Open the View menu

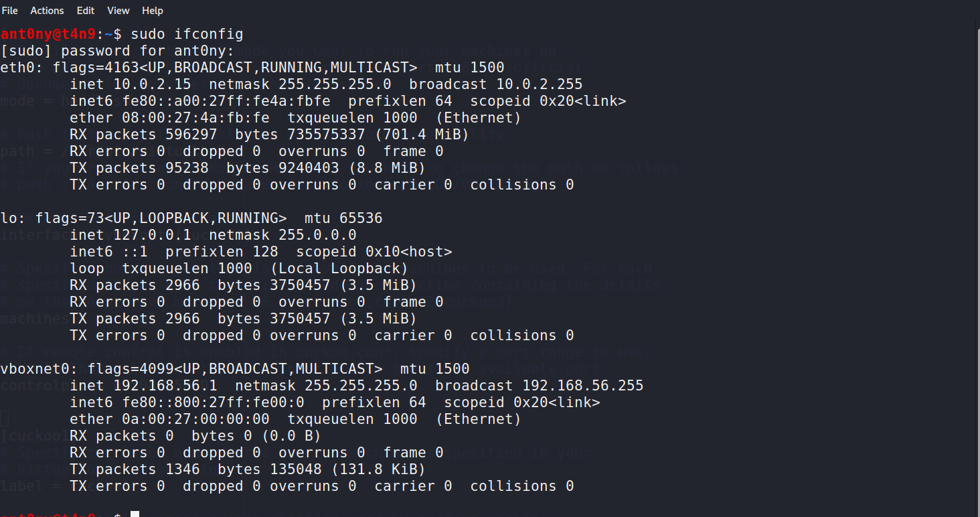pyautogui.click(x=118, y=10)
